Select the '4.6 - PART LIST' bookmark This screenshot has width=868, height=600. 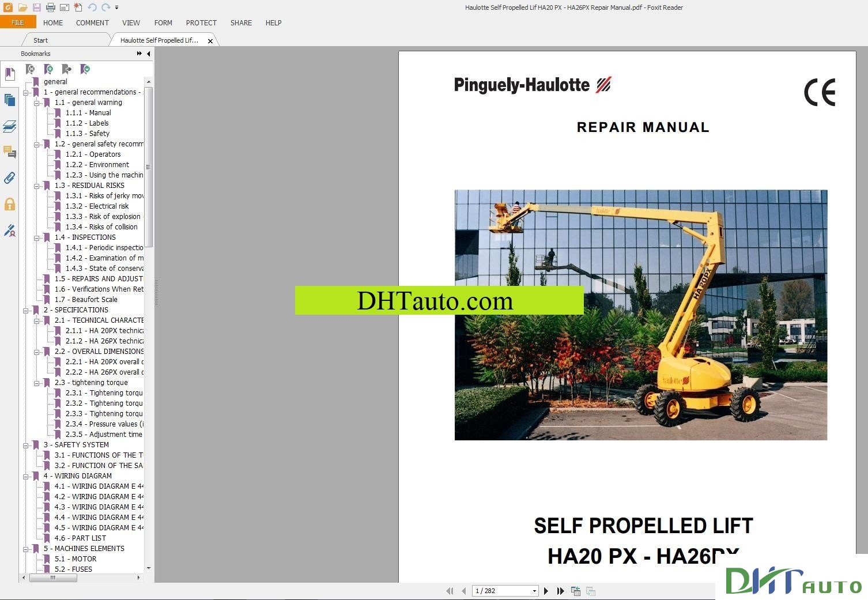pos(80,538)
